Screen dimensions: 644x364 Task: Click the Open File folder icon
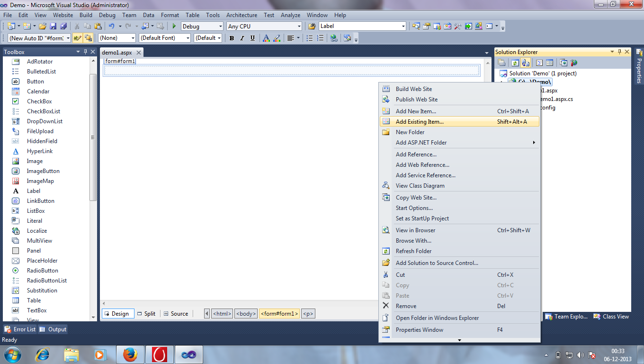tap(43, 27)
